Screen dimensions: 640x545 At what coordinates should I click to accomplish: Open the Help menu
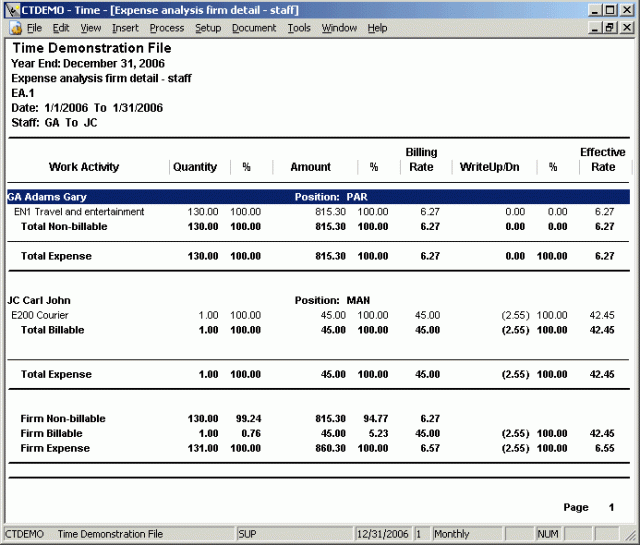[377, 28]
